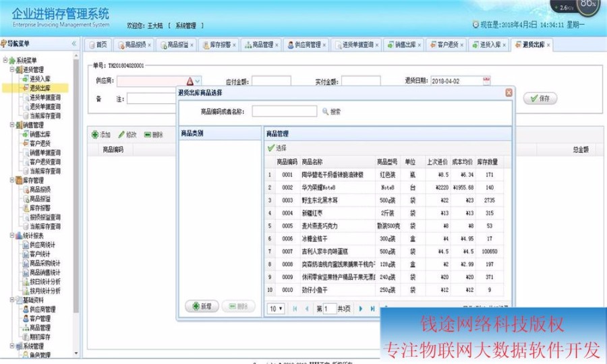The height and width of the screenshot is (364, 607).
Task: Sort by the 上次进价 column header
Action: (438, 162)
